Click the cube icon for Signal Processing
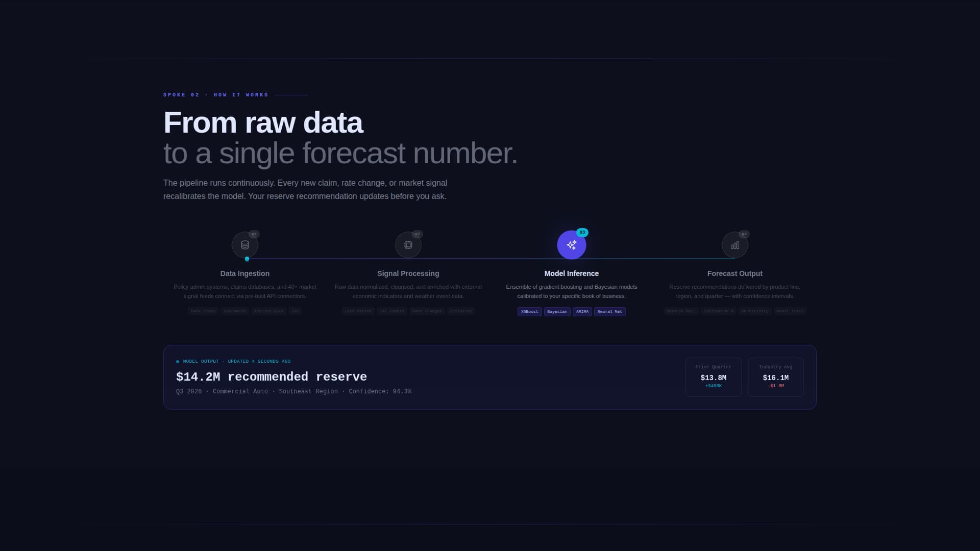Screen dimensions: 980x551 point(408,244)
